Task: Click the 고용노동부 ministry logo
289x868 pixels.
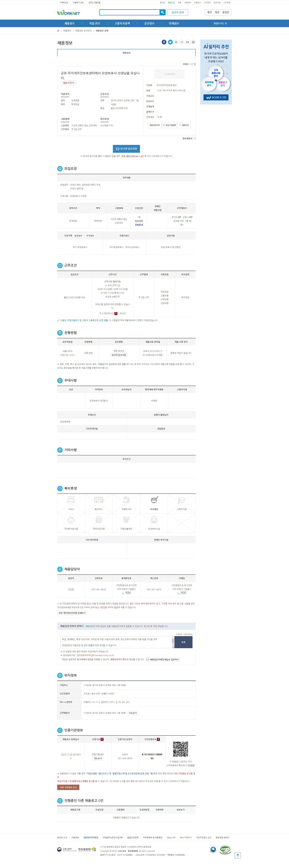Action: tap(67, 849)
